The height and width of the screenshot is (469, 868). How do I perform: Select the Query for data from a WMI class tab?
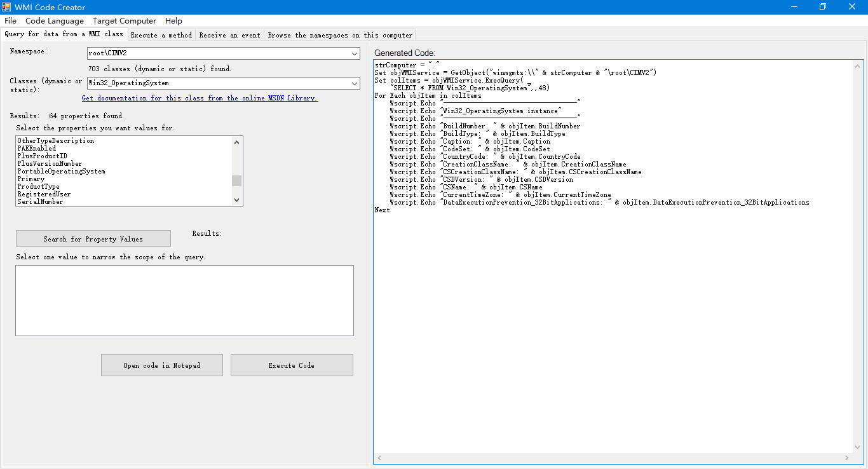point(60,34)
